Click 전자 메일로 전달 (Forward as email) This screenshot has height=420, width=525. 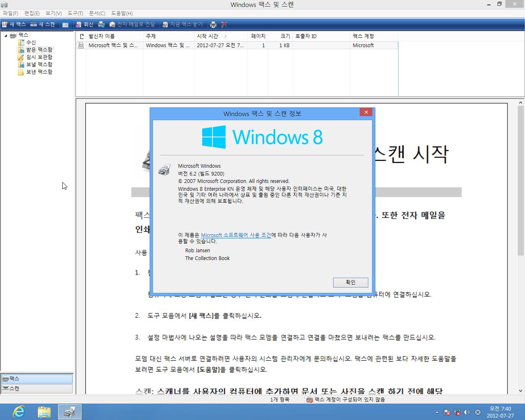click(132, 25)
